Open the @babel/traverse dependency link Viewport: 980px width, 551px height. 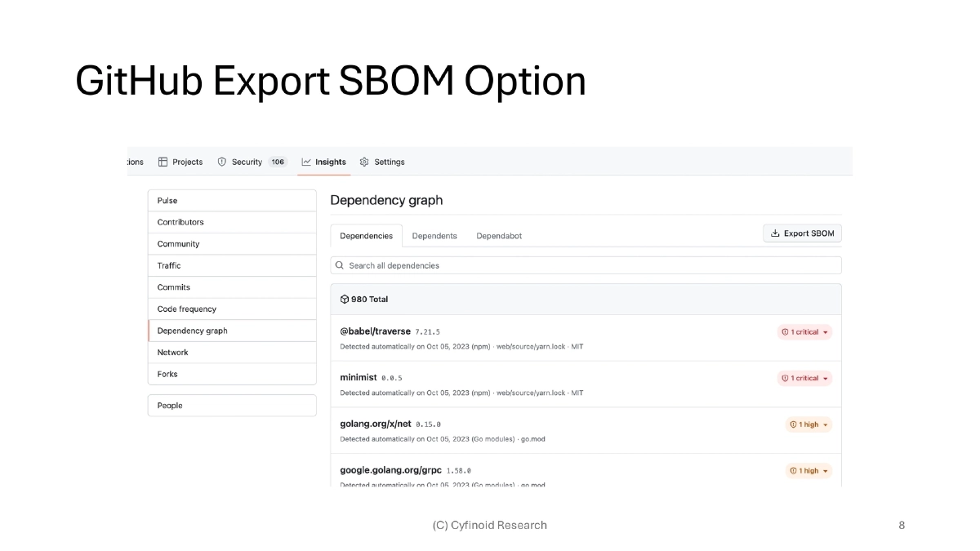[375, 331]
